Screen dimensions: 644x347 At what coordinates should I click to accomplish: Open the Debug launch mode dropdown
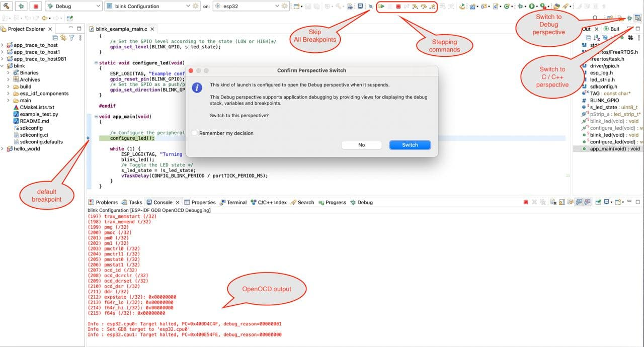pos(99,6)
